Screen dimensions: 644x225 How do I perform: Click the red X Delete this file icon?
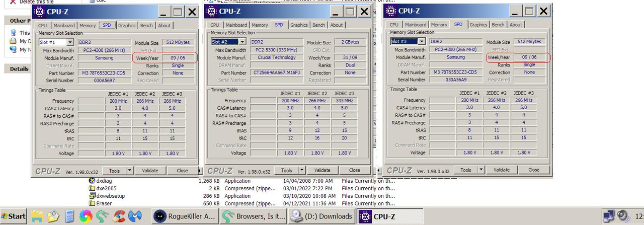point(13,2)
